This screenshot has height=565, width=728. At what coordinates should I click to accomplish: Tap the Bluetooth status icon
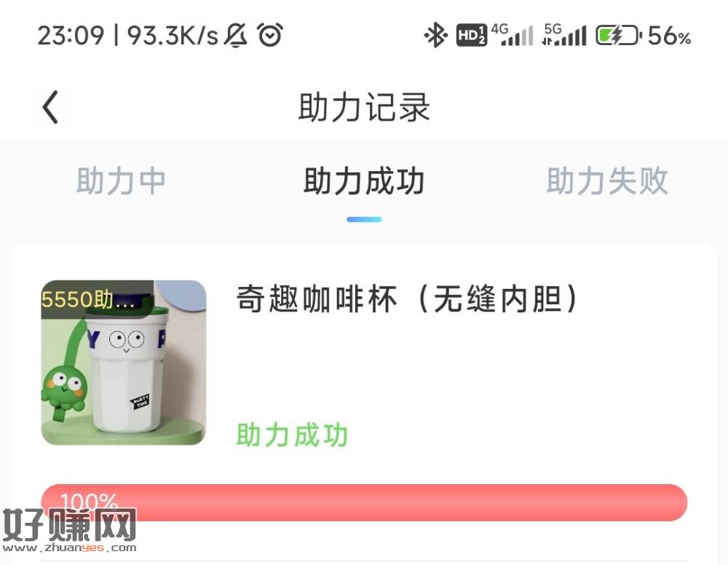coord(435,35)
